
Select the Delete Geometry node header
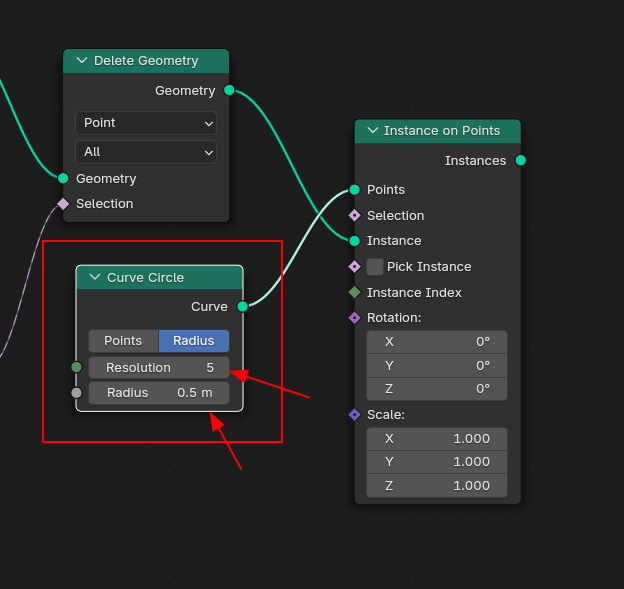point(146,61)
